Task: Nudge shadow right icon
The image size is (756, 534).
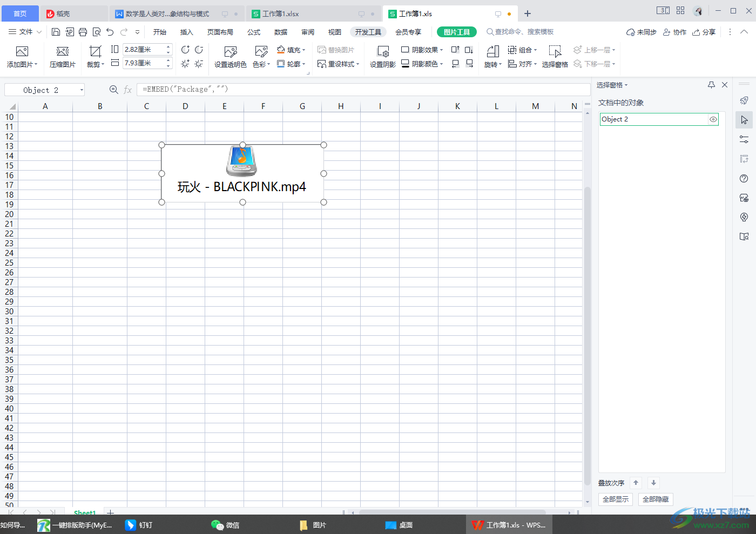Action: coord(469,64)
